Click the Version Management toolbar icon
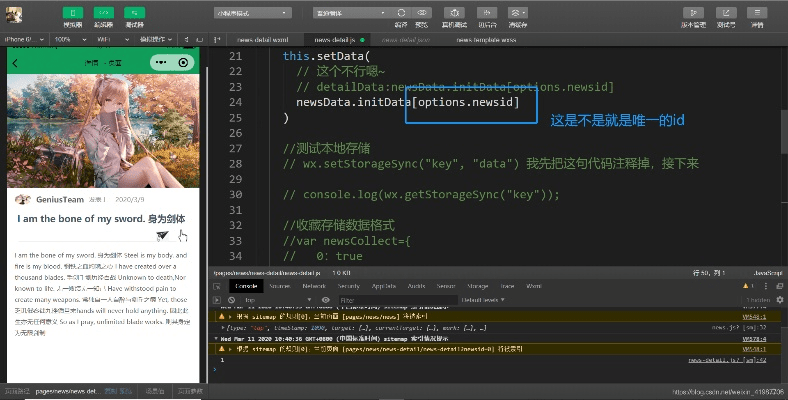The height and width of the screenshot is (400, 788). click(693, 13)
